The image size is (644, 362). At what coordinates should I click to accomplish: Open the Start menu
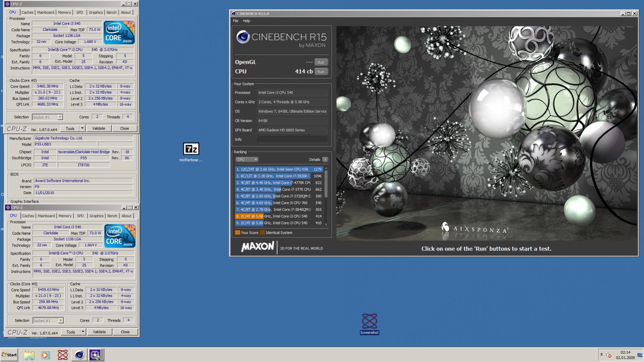tap(9, 355)
